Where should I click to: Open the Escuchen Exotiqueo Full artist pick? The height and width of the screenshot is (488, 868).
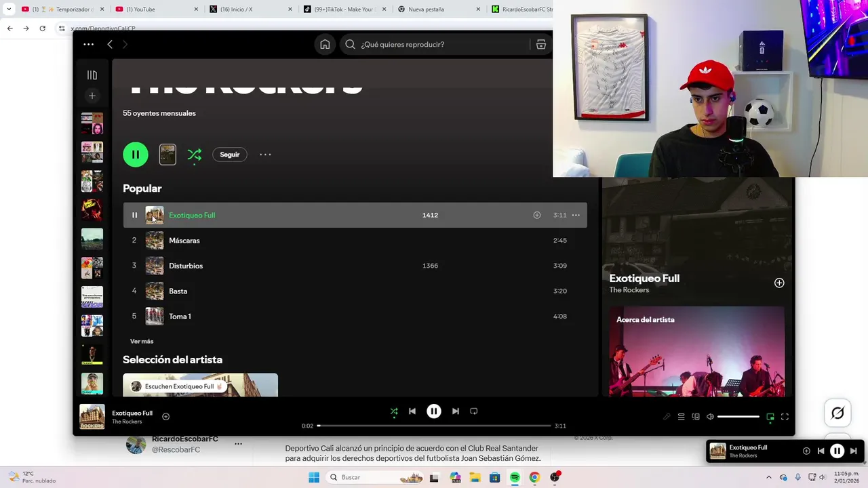tap(200, 385)
